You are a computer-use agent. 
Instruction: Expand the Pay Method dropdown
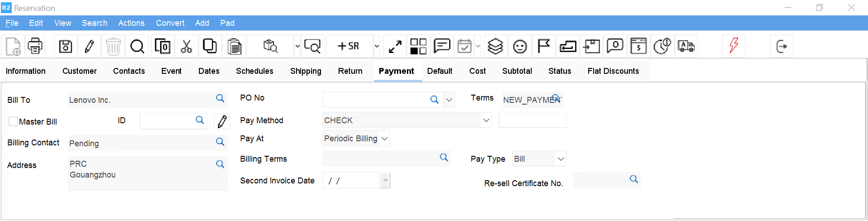point(486,120)
